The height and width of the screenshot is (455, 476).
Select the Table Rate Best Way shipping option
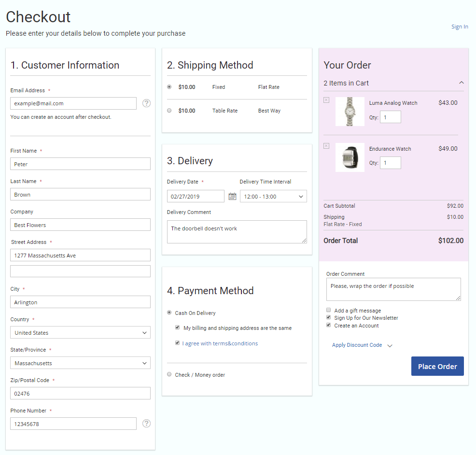tap(169, 111)
